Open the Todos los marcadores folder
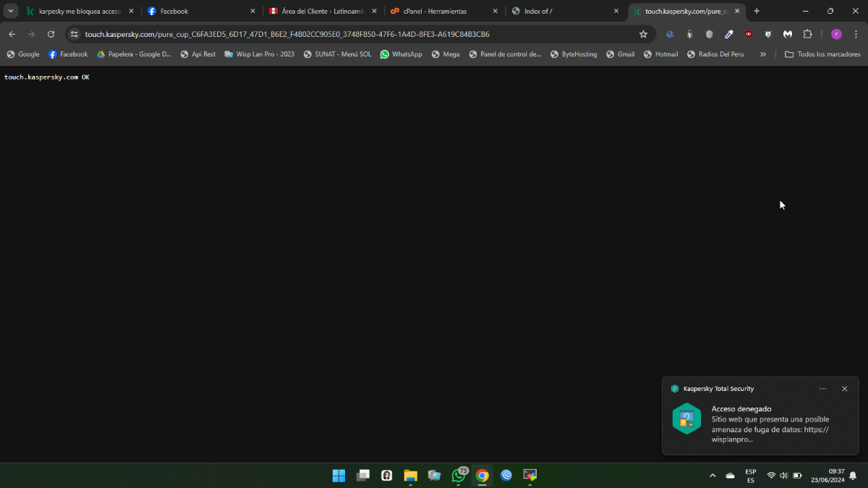 (x=822, y=54)
